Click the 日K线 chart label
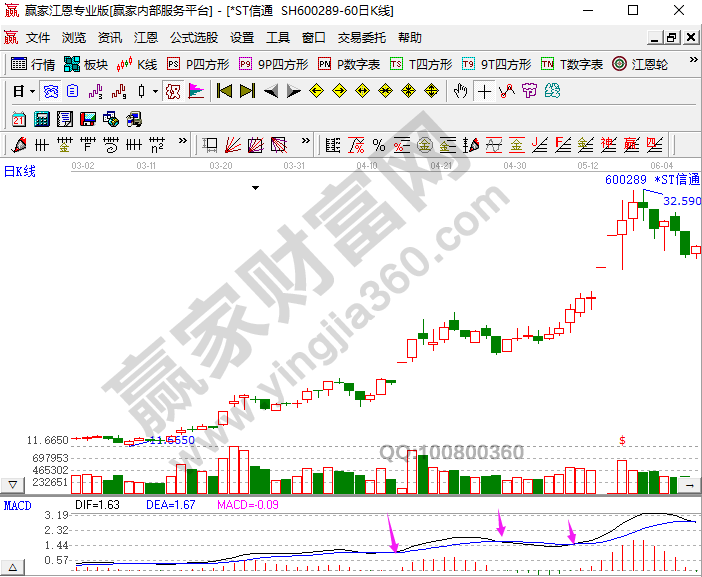The height and width of the screenshot is (577, 702). click(x=19, y=171)
